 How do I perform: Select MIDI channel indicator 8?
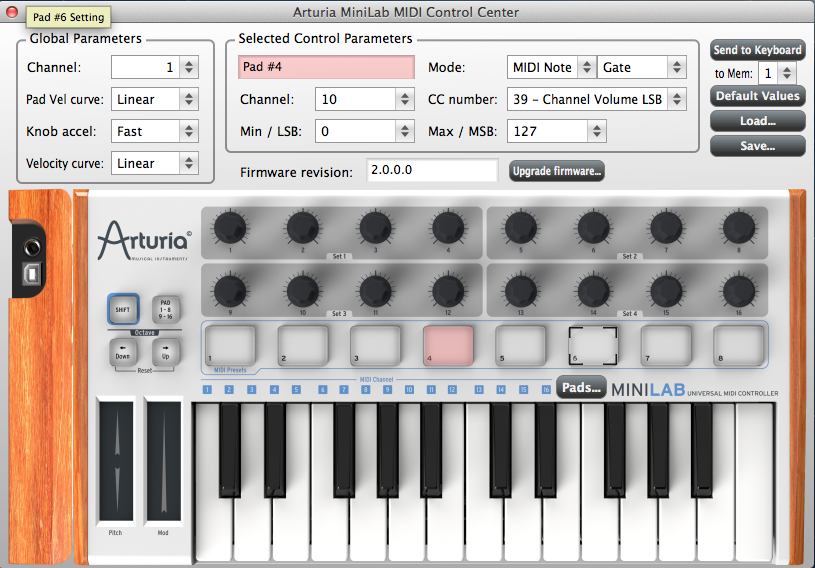coord(365,389)
